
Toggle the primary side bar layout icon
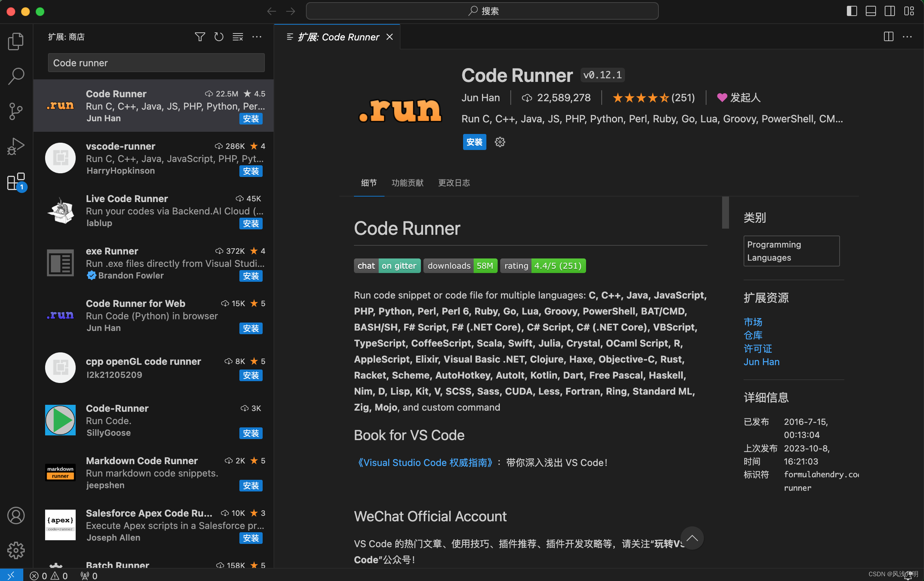(x=852, y=11)
